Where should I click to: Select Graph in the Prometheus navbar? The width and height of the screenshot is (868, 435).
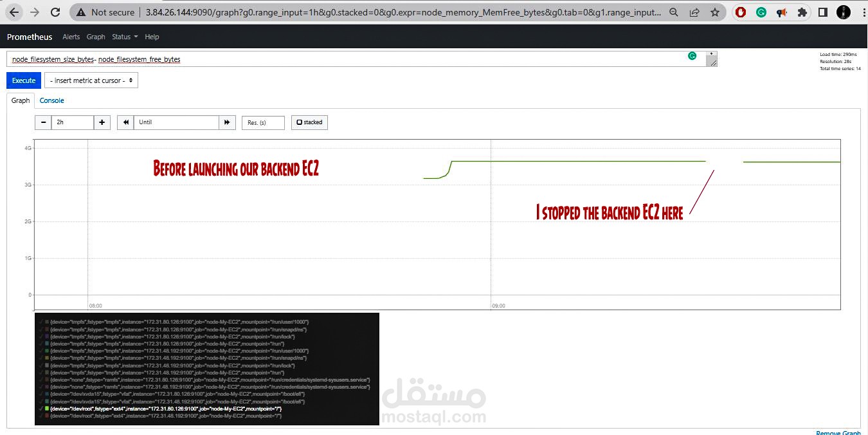click(96, 37)
